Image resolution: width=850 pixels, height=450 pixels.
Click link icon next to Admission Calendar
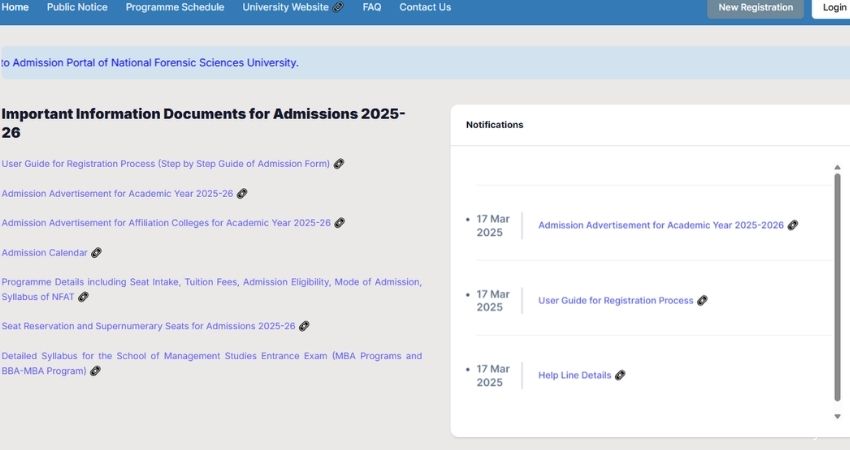click(x=96, y=253)
